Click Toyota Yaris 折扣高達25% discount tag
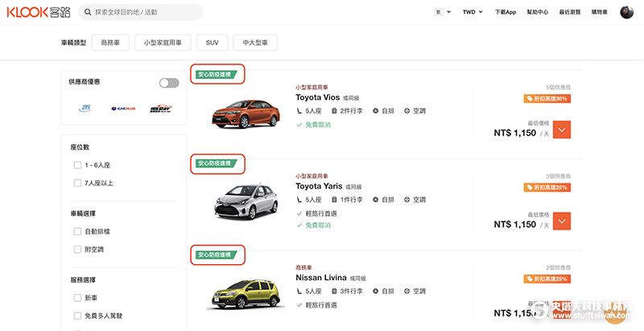644x331 pixels. coord(547,188)
